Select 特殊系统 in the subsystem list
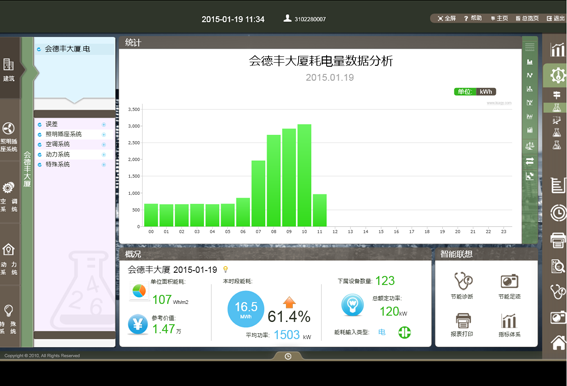Viewport: 567px width, 386px height. 57,164
